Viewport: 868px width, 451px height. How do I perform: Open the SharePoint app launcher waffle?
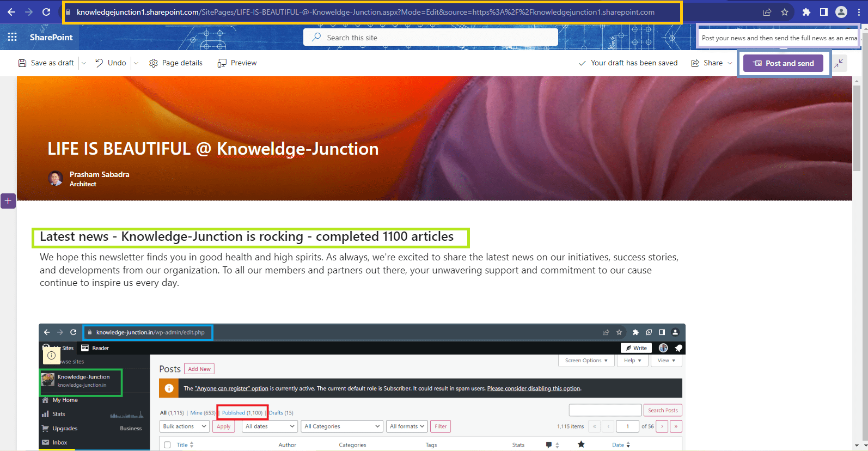[x=12, y=37]
